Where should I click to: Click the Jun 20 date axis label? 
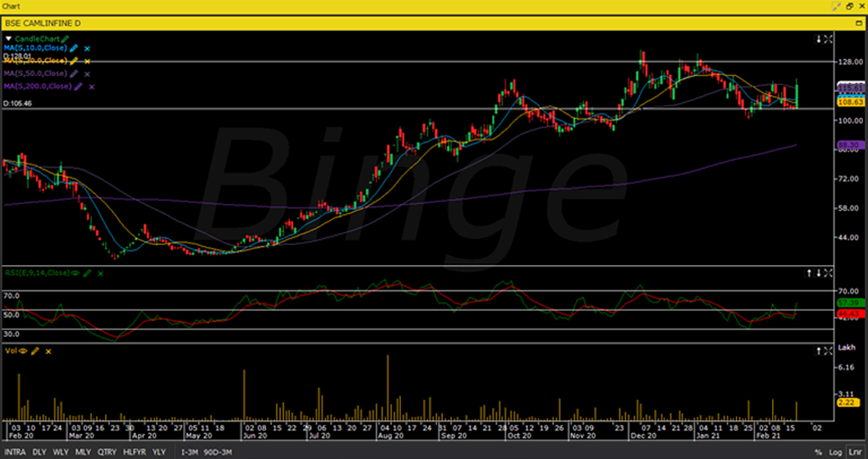coord(255,436)
